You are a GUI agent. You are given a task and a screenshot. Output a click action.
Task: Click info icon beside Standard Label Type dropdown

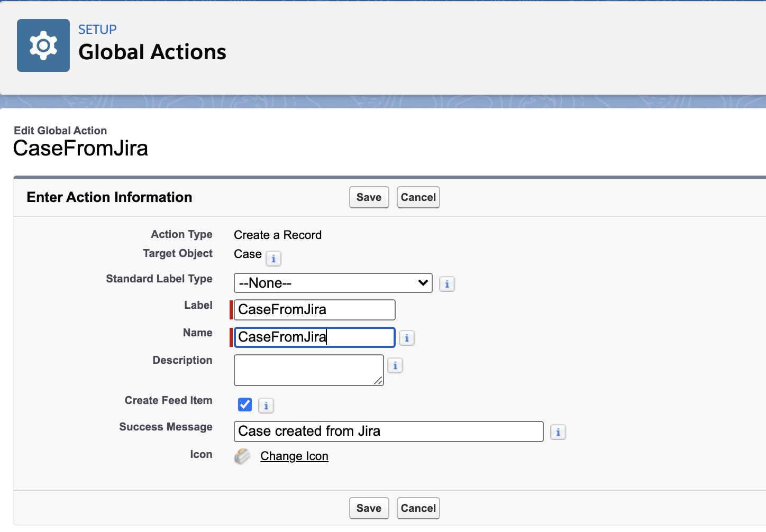click(446, 284)
